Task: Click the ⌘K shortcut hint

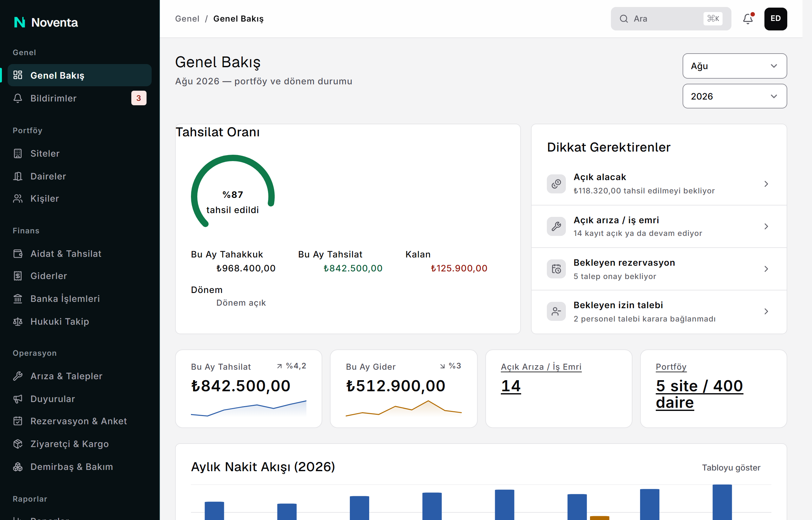Action: click(713, 19)
